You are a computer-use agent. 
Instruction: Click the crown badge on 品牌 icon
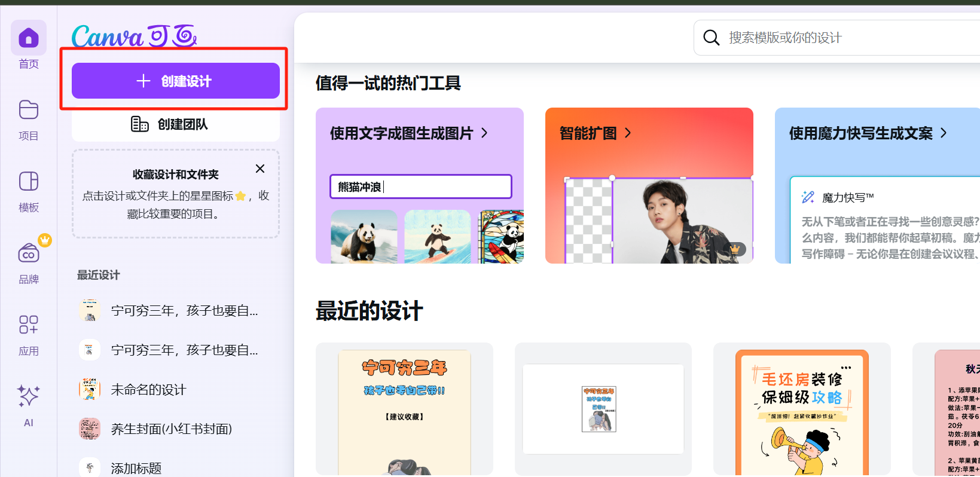[x=45, y=240]
